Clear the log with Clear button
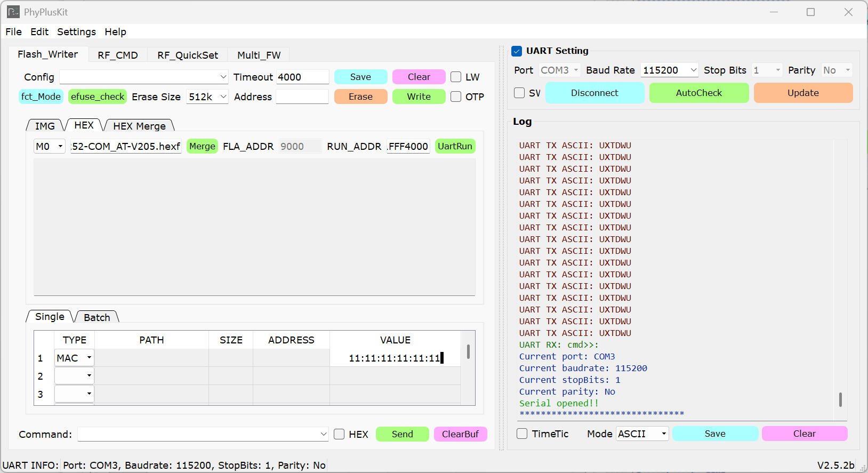The height and width of the screenshot is (473, 868). tap(805, 434)
